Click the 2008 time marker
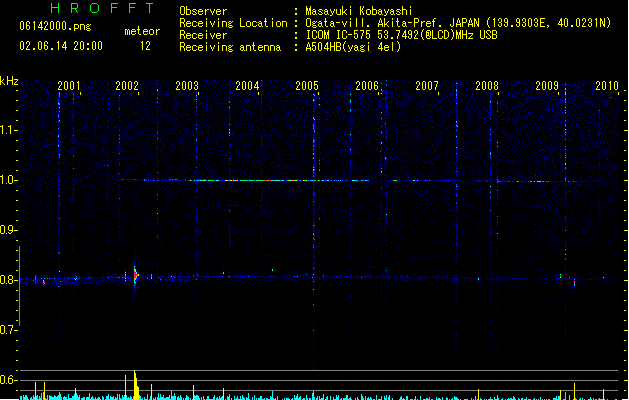 [487, 85]
